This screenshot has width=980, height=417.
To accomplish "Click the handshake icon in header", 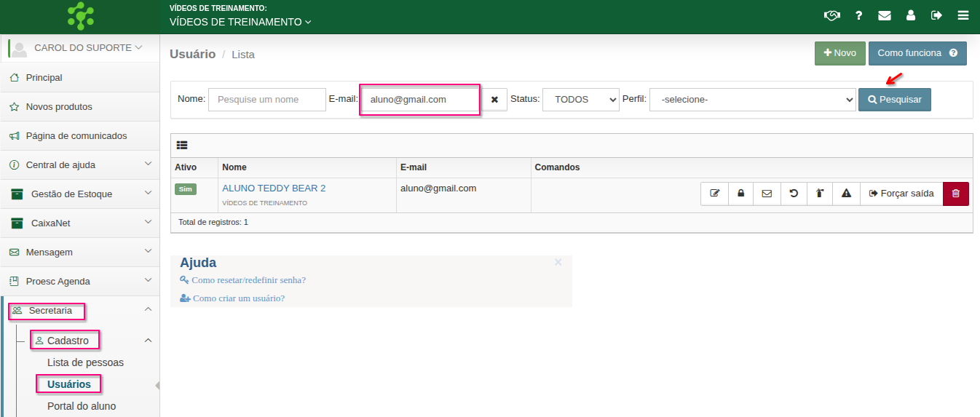I will 831,15.
